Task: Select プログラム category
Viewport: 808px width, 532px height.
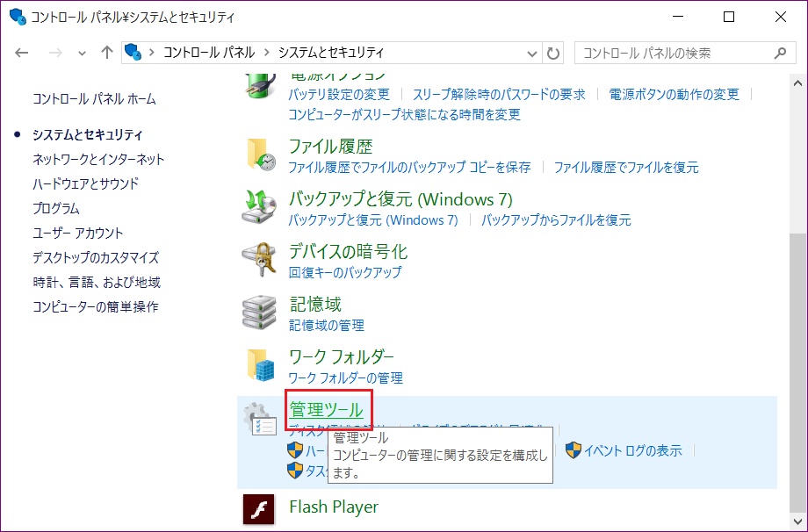Action: coord(55,208)
